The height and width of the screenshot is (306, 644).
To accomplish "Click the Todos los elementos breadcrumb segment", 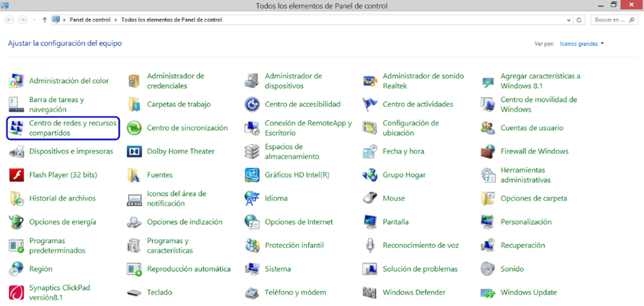I will pyautogui.click(x=172, y=19).
